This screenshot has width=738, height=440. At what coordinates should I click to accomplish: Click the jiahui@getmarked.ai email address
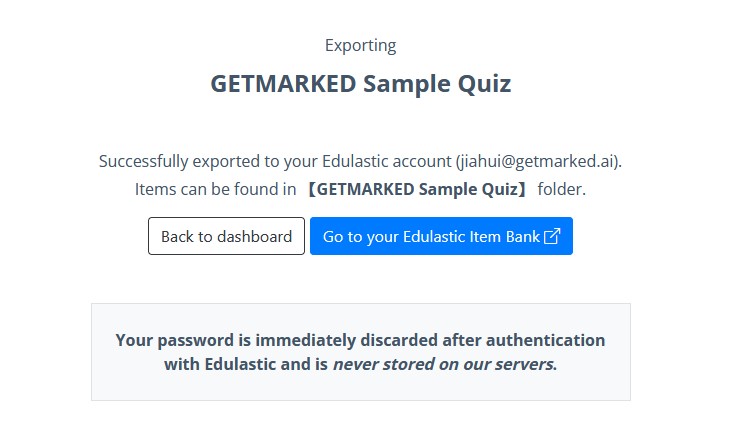[537, 161]
